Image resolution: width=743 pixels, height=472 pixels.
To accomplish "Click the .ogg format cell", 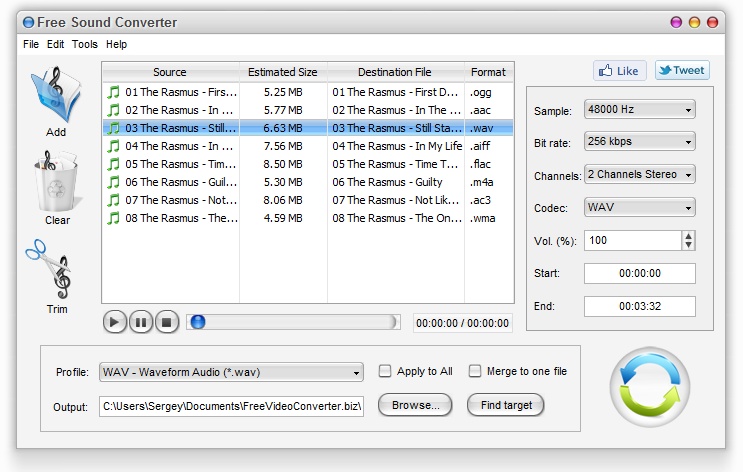I will [480, 92].
